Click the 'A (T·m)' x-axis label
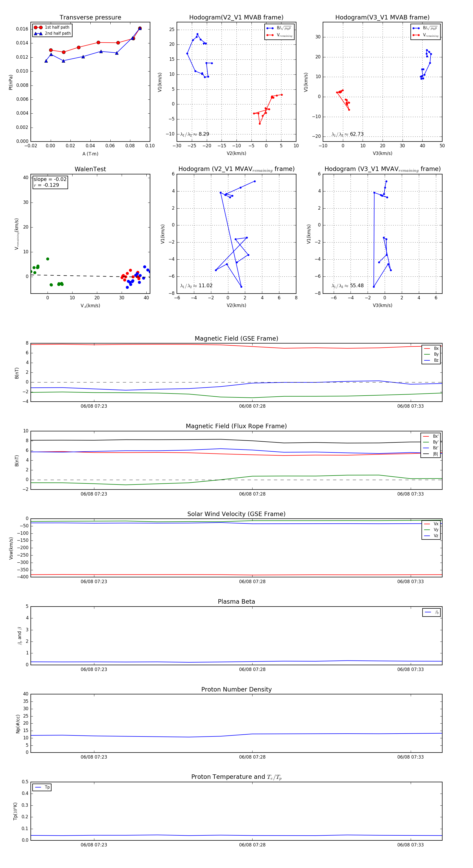 coord(90,154)
